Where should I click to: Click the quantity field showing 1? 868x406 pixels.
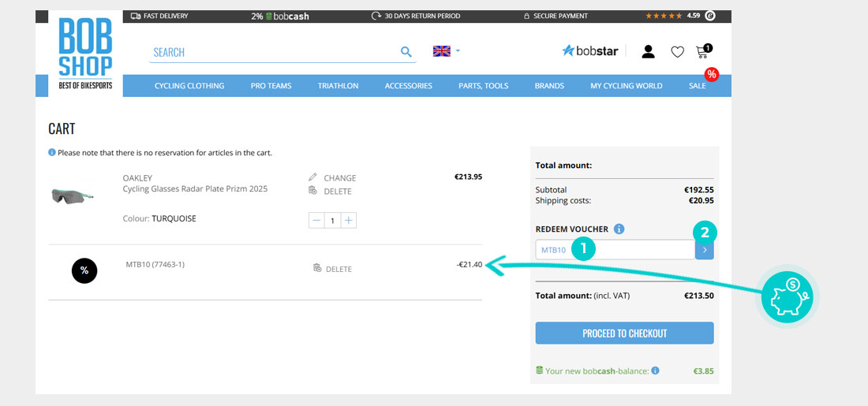(332, 220)
